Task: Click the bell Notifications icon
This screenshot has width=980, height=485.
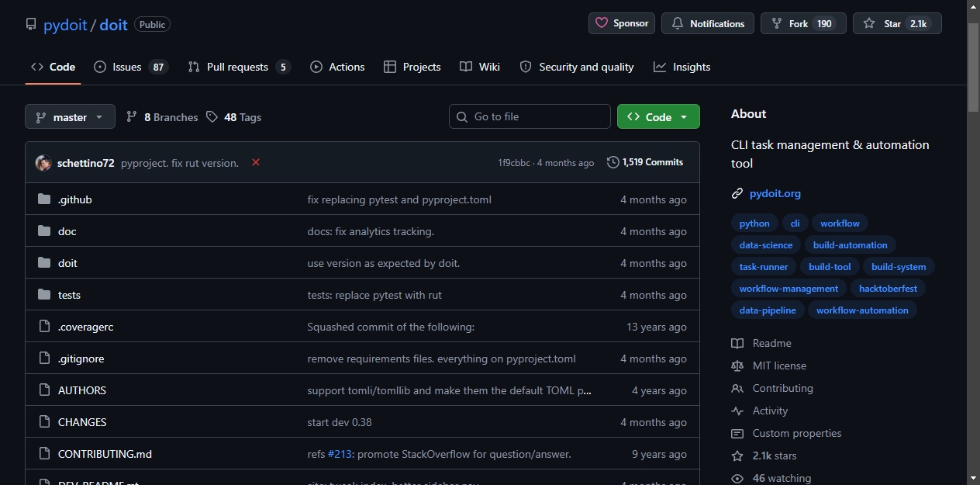Action: tap(678, 23)
